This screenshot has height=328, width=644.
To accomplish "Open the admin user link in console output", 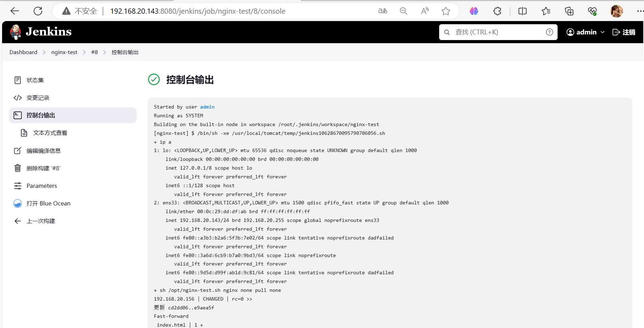I will 207,107.
